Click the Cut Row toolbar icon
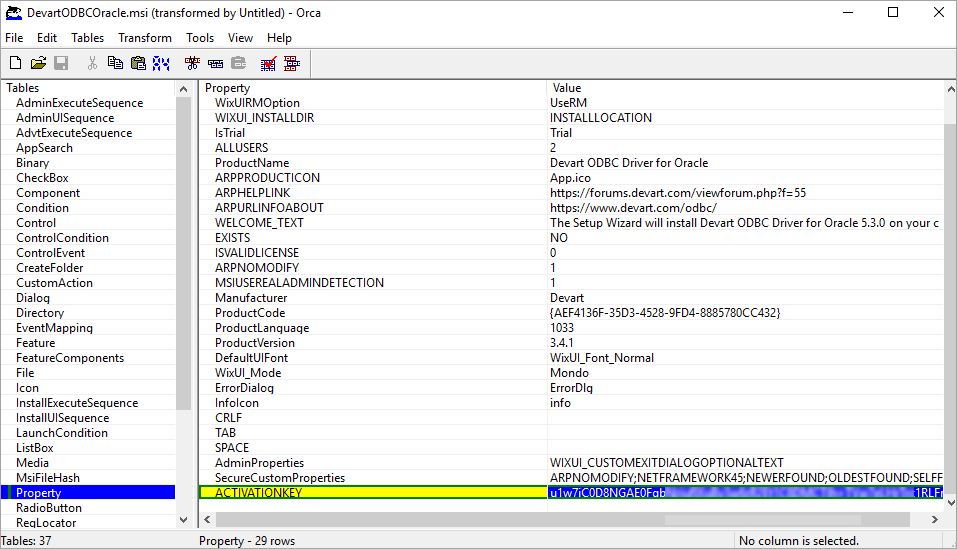This screenshot has width=957, height=549. [x=192, y=63]
